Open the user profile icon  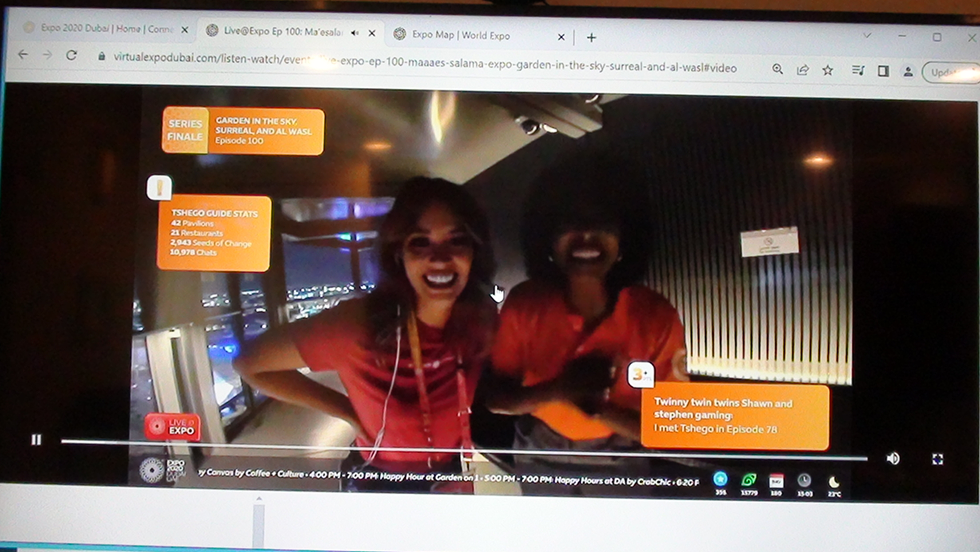coord(908,71)
